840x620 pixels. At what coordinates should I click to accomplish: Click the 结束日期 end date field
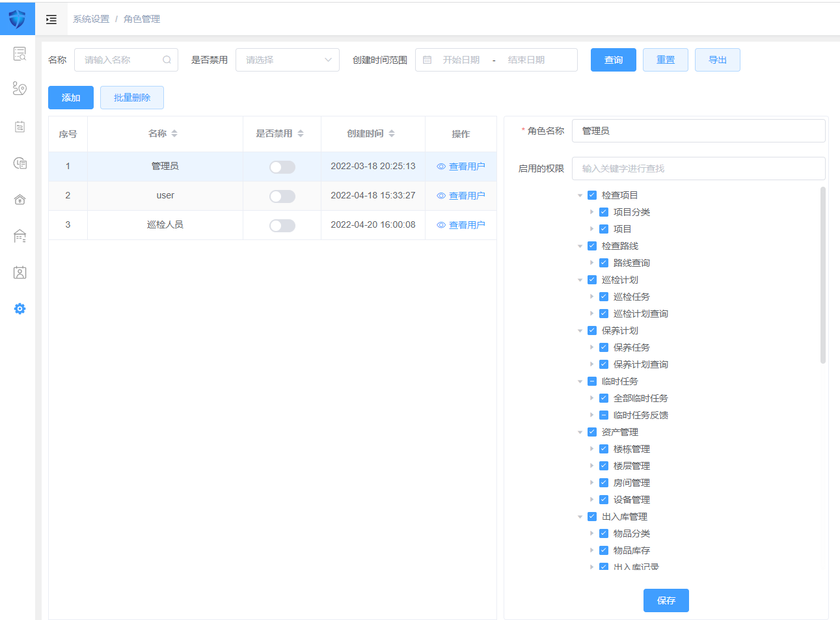526,60
